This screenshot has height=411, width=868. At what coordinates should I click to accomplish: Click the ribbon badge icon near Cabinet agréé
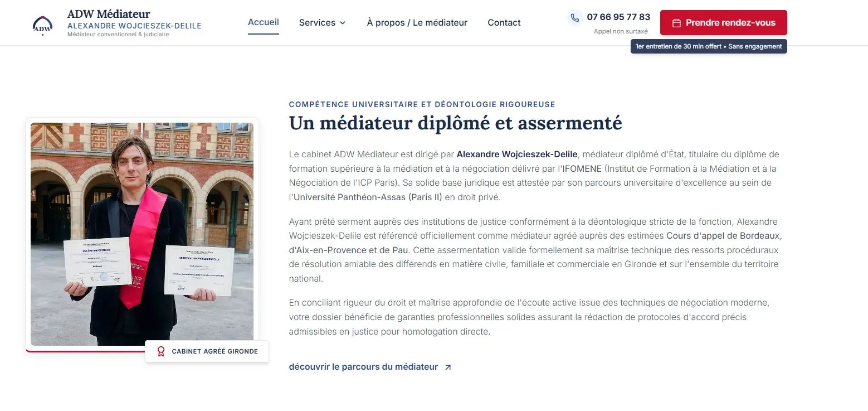[x=161, y=351]
